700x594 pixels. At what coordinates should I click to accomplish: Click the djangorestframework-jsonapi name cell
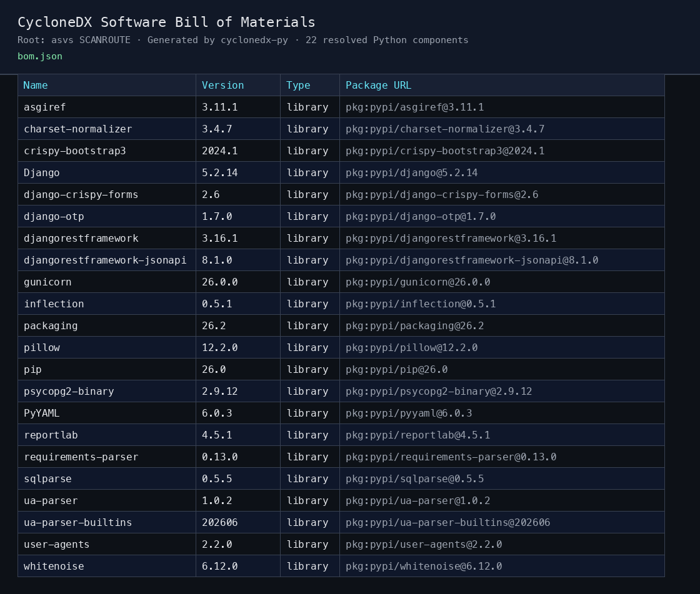click(107, 260)
